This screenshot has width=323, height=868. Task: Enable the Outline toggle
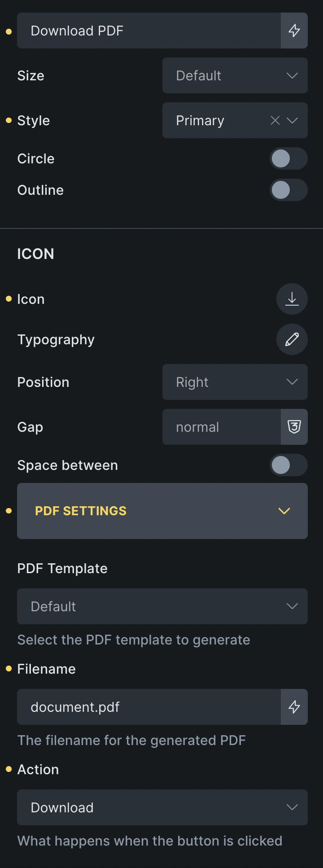coord(288,190)
